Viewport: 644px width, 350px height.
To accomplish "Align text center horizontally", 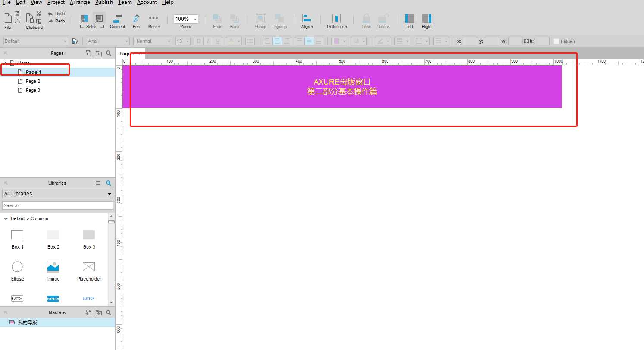I will [277, 41].
